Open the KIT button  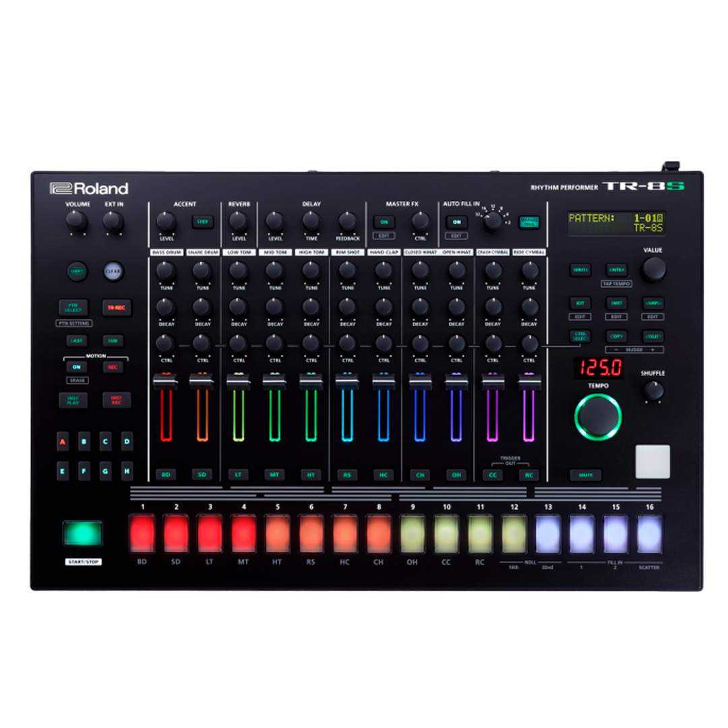580,303
